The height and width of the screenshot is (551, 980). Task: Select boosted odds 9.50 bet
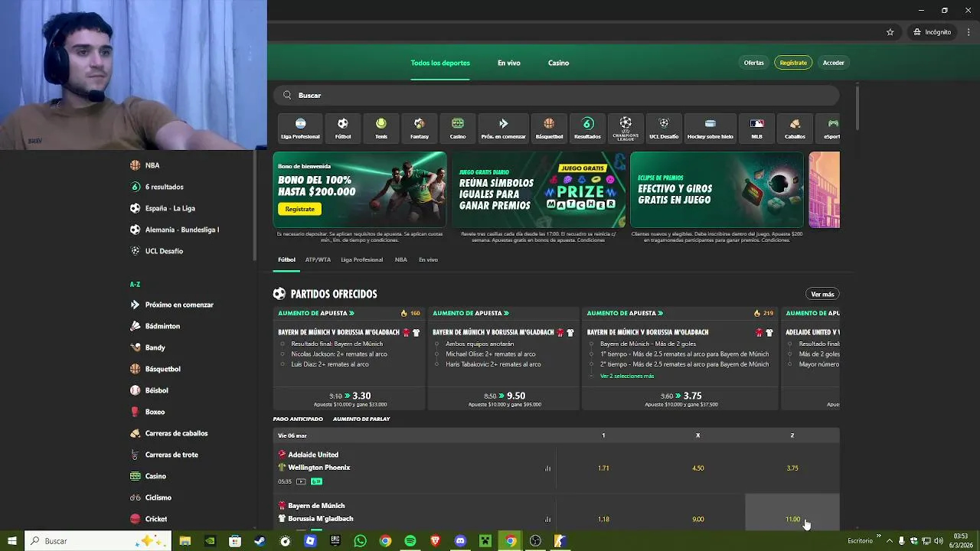click(504, 399)
